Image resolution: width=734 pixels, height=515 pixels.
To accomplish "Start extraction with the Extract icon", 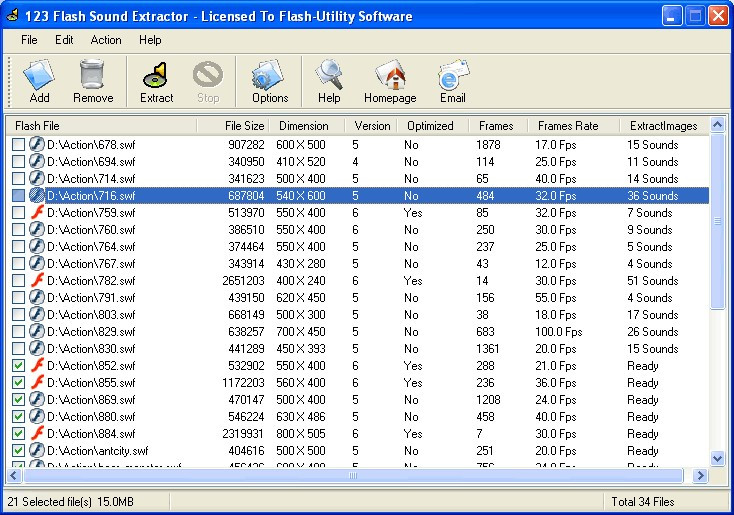I will coord(156,75).
